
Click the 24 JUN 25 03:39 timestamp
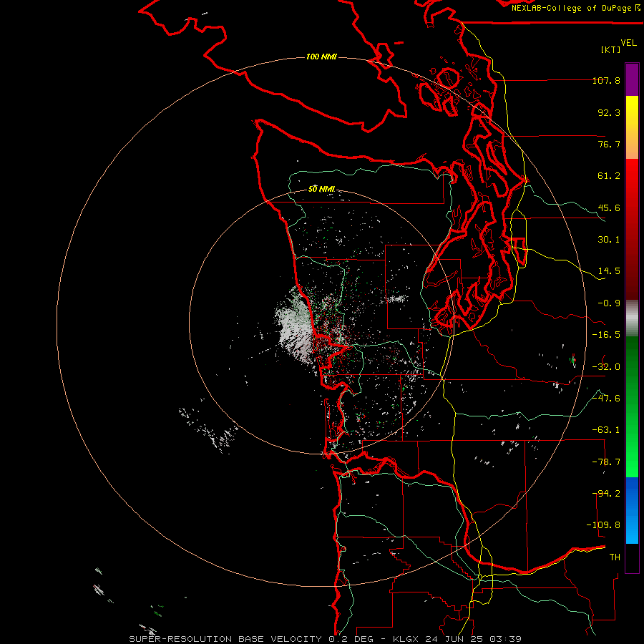pos(473,639)
